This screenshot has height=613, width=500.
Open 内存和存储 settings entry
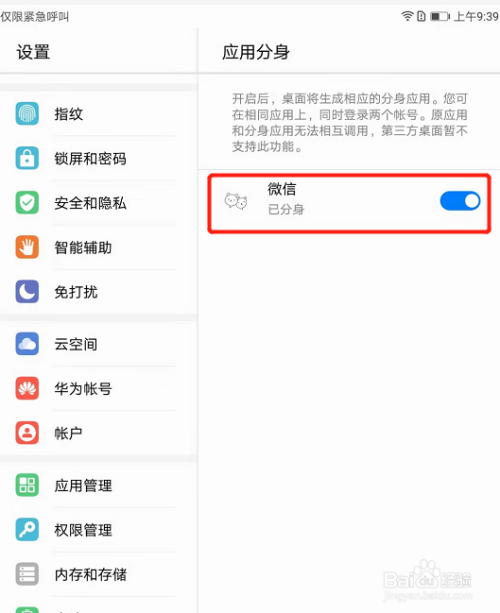(x=99, y=574)
